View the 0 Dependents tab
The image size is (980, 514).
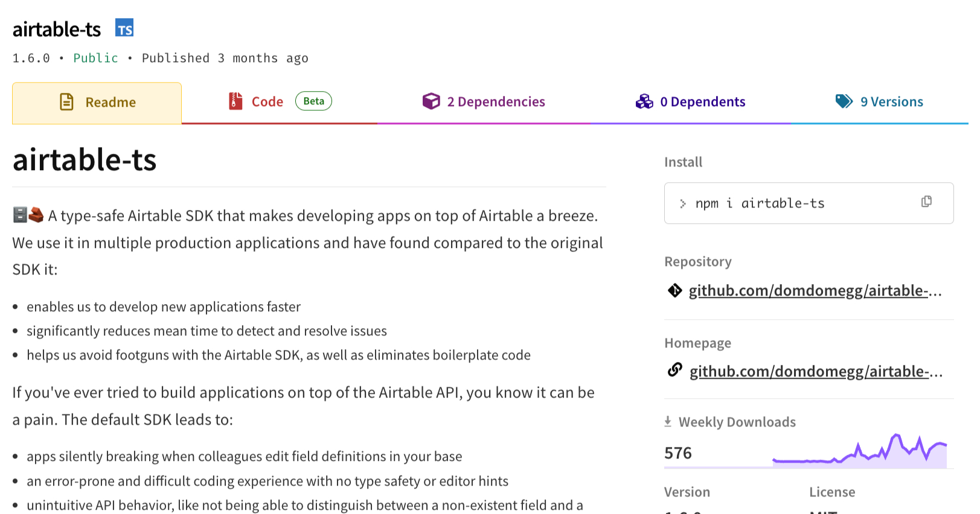pyautogui.click(x=702, y=102)
